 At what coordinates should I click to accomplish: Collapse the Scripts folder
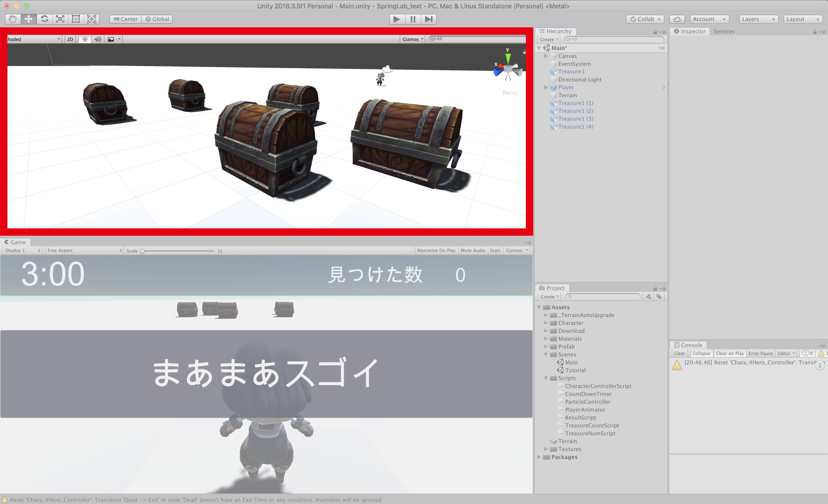[546, 378]
